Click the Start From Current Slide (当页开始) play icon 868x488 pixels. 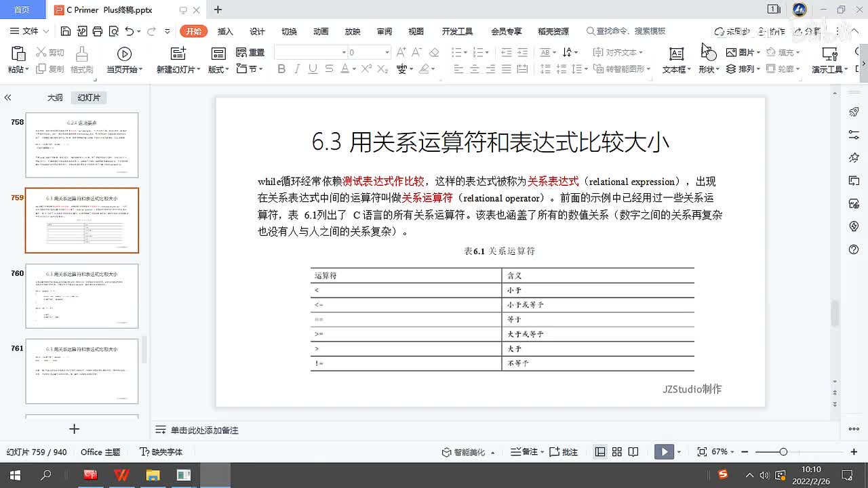pyautogui.click(x=124, y=54)
